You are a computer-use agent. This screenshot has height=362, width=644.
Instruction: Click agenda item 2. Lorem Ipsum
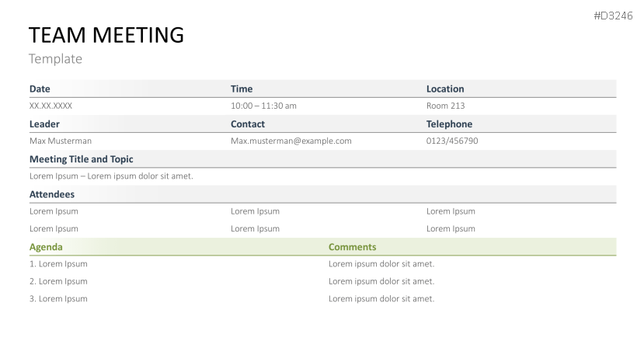[x=58, y=281]
